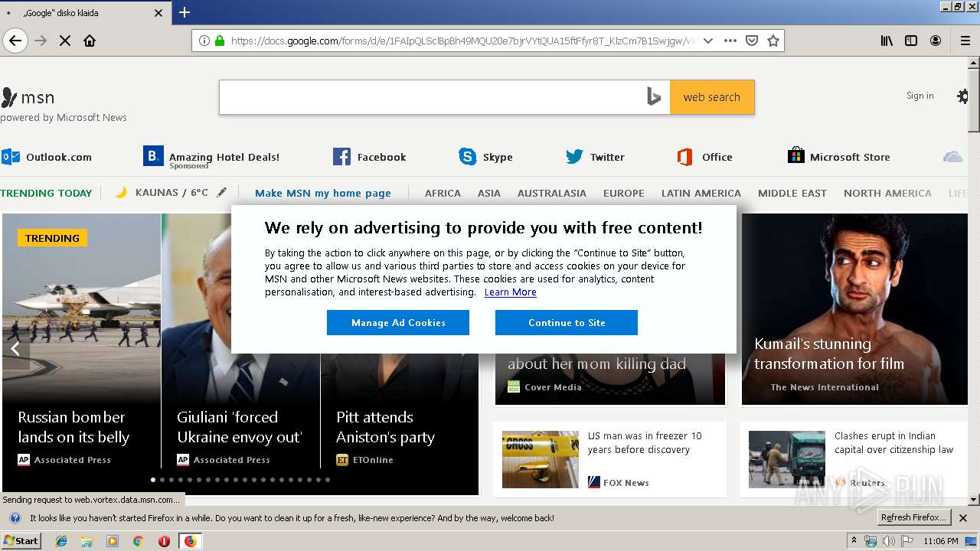Select the Google disko klaida tab
This screenshot has height=551, width=980.
pos(84,13)
